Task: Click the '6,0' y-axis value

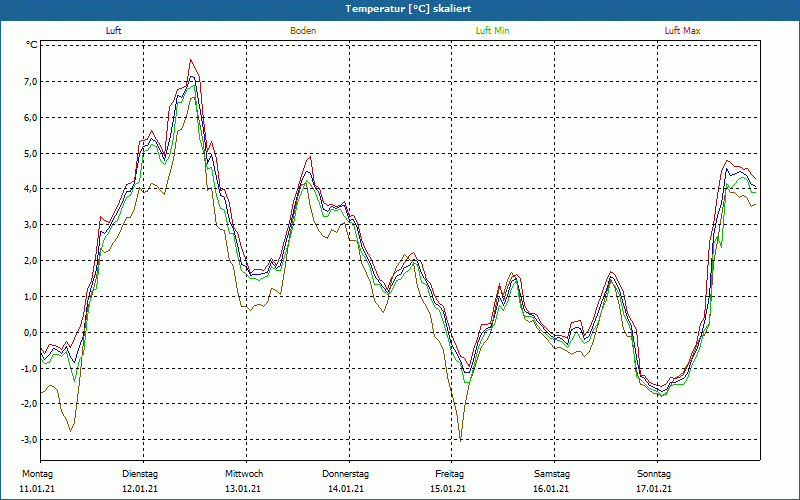Action: (30, 117)
